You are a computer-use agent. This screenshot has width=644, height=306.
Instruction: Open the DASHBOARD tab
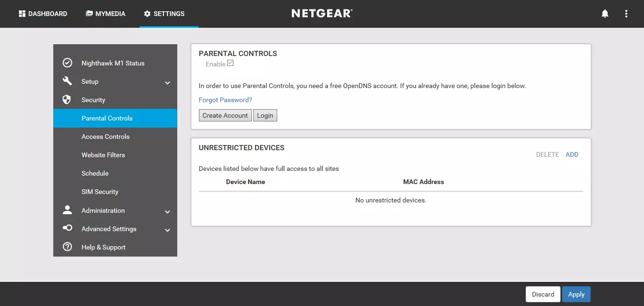[x=43, y=14]
